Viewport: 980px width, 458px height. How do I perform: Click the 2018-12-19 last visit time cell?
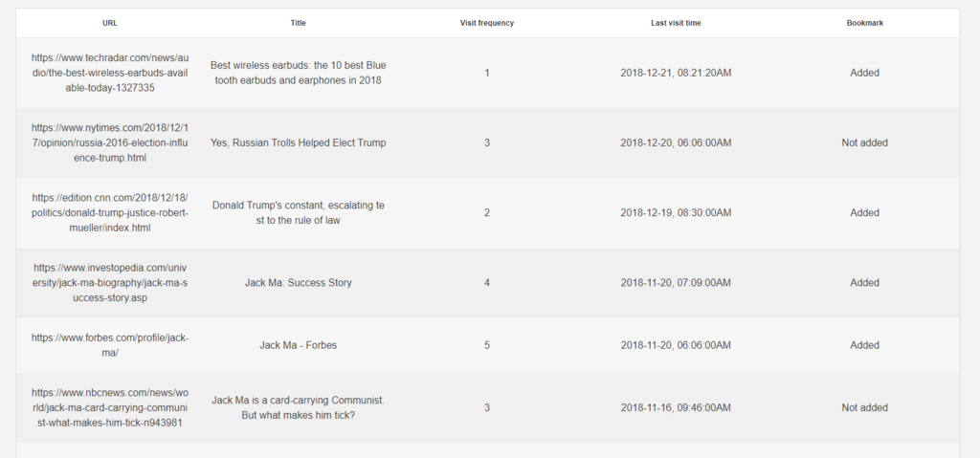[676, 213]
